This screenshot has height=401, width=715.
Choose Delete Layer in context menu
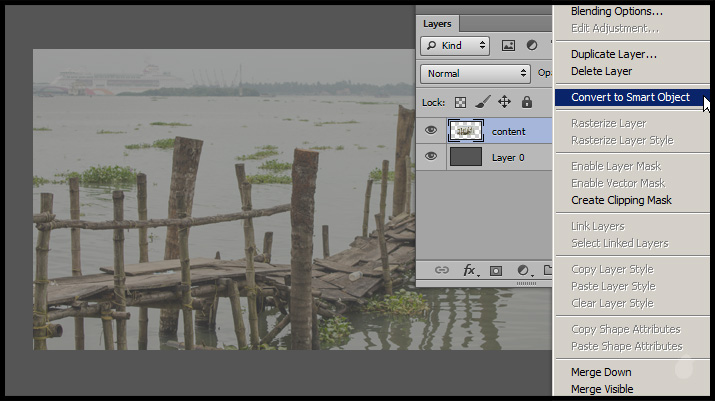pos(601,71)
